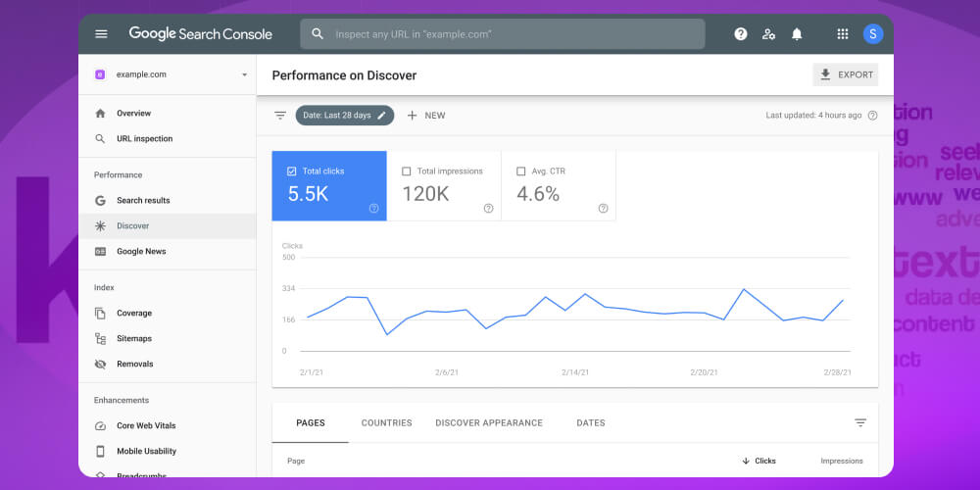The height and width of the screenshot is (490, 980).
Task: Click the Search results Google G icon
Action: coord(100,201)
